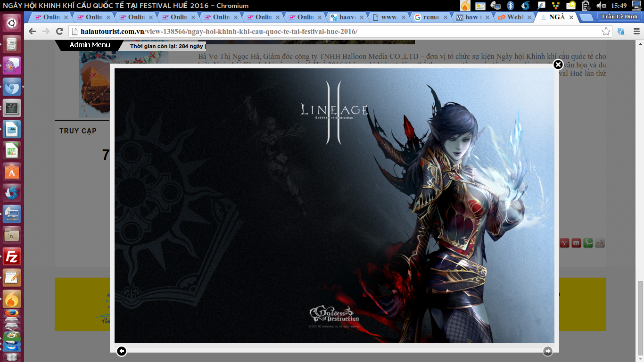Share via the Reddit icon

coord(600,243)
